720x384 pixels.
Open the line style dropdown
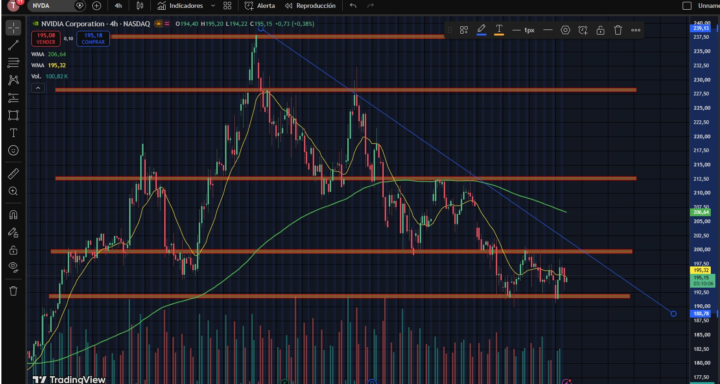(547, 30)
